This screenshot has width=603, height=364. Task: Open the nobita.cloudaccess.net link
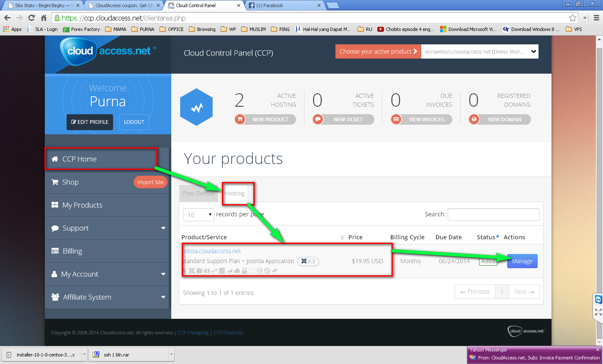(x=212, y=251)
